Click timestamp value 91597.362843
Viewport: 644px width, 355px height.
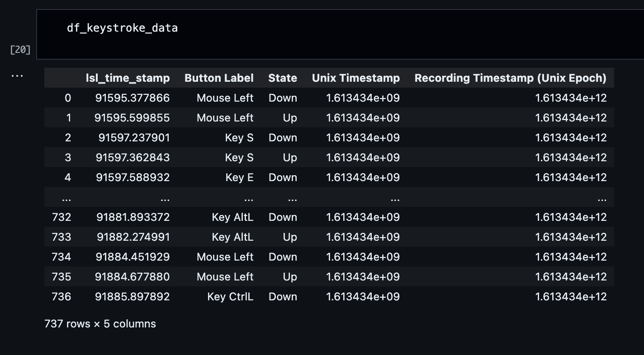tap(133, 158)
